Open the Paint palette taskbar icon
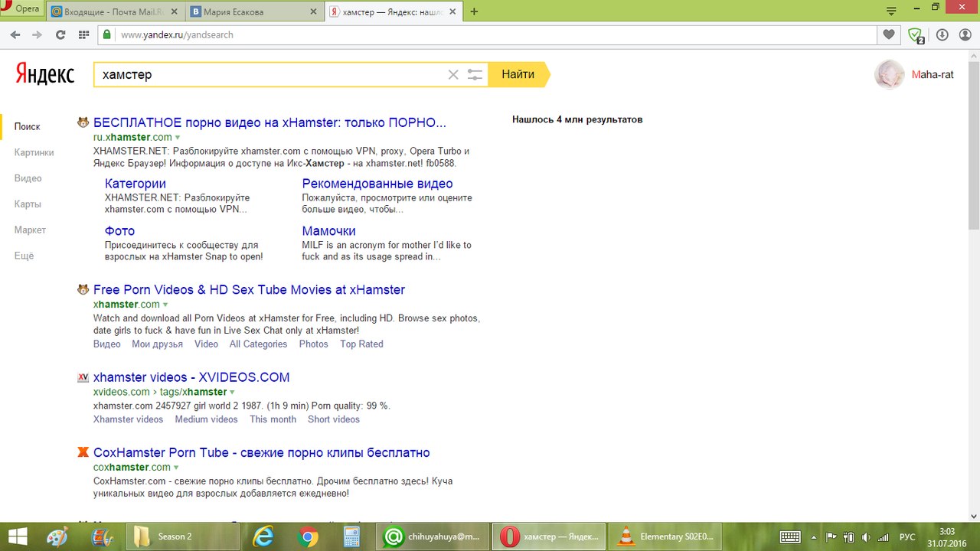 click(57, 536)
